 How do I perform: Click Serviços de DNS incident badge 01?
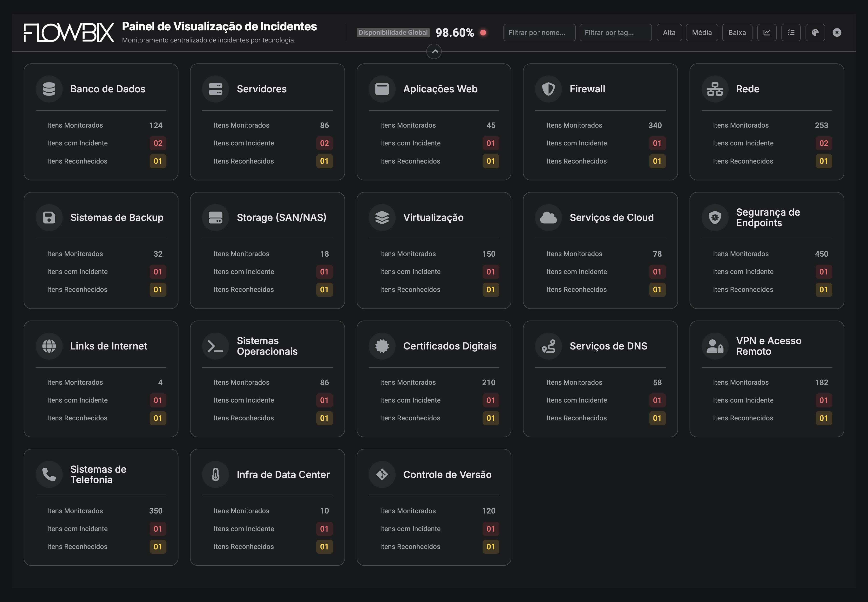point(657,400)
